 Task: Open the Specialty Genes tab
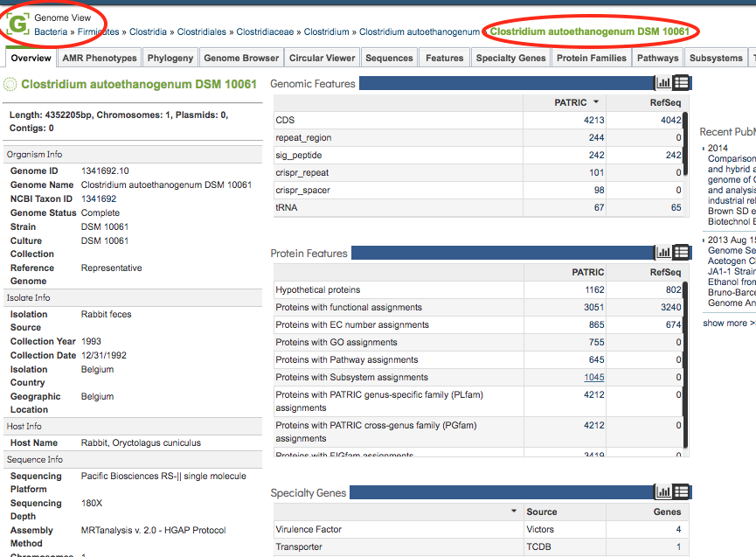pyautogui.click(x=511, y=58)
